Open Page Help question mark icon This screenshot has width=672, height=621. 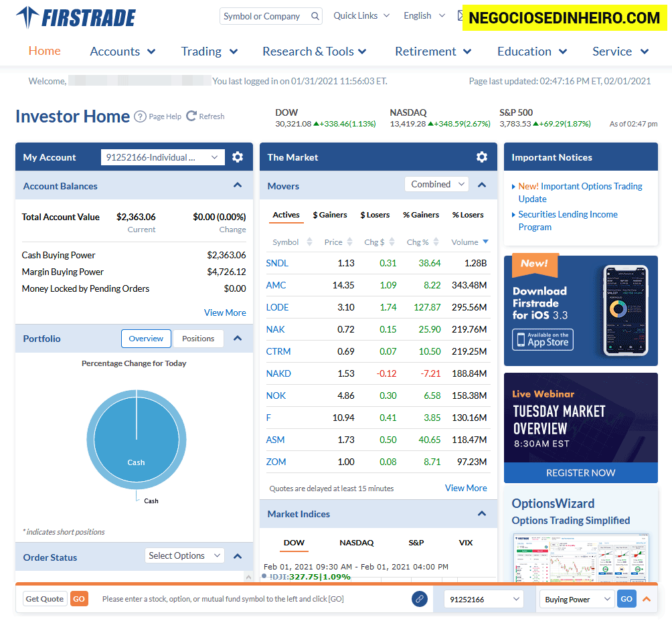point(140,116)
